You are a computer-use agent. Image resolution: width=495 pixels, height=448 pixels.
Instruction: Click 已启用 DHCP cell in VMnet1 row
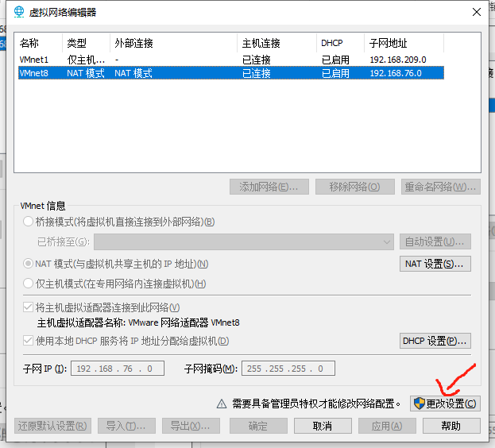[x=335, y=60]
